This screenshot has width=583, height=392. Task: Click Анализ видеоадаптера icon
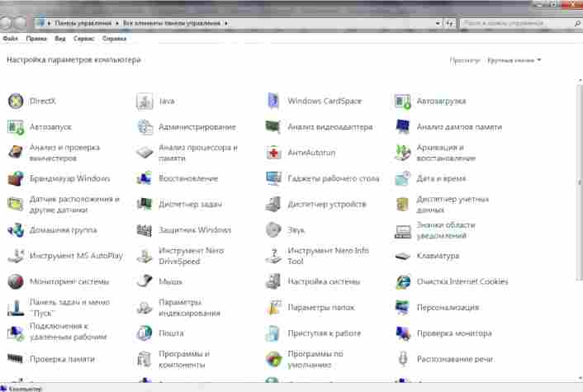tap(273, 127)
